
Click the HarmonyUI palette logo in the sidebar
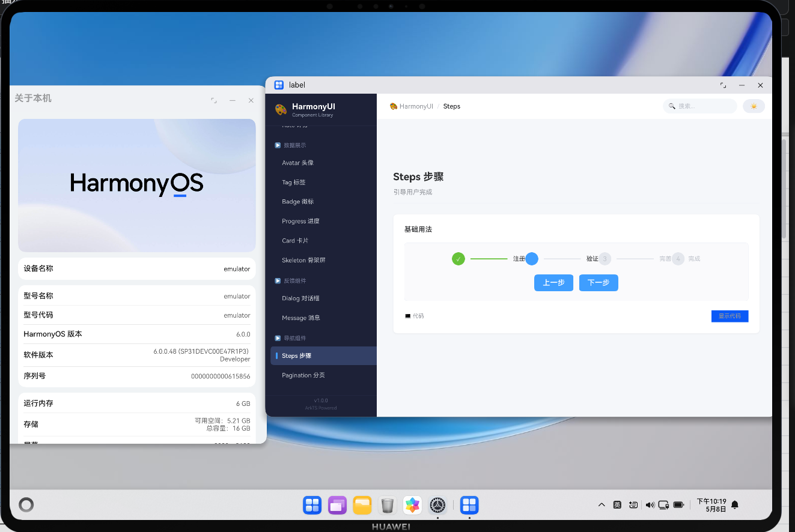pos(281,109)
